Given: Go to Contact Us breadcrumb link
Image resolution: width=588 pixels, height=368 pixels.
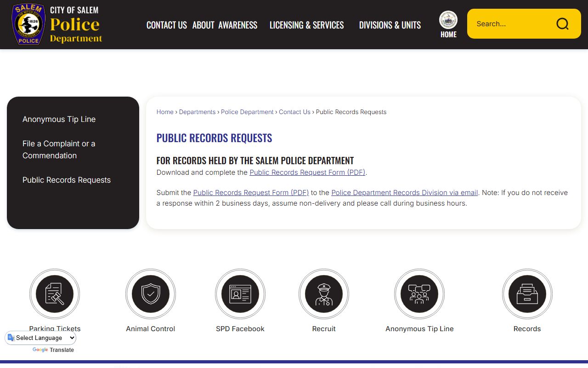Looking at the screenshot, I should [294, 112].
